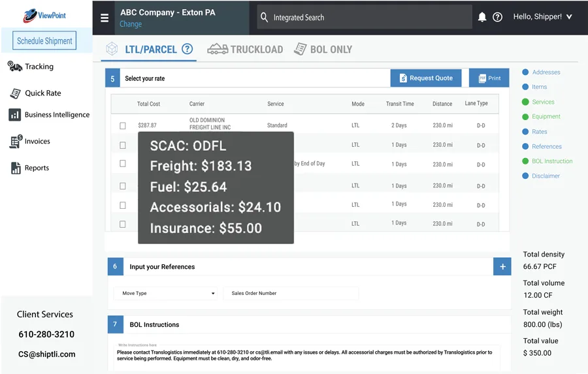Click the Reports icon

click(x=16, y=168)
